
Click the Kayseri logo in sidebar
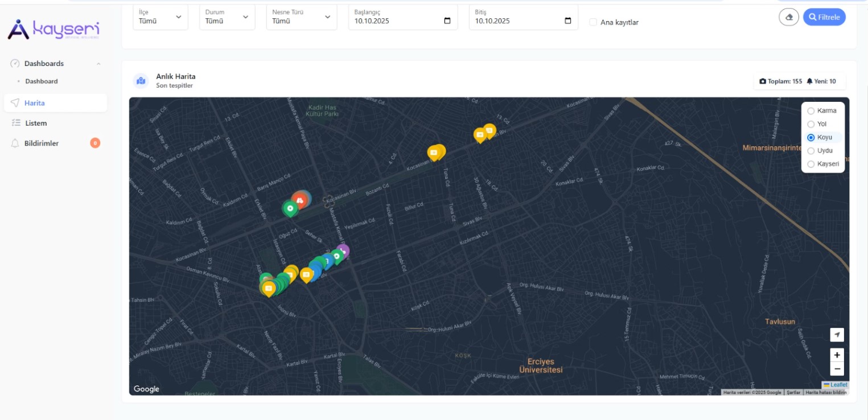(54, 29)
